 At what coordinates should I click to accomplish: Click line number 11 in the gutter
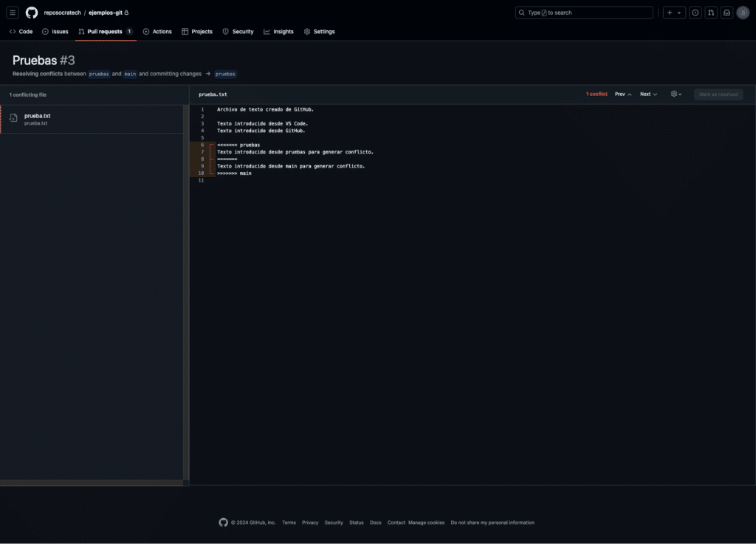pos(201,180)
